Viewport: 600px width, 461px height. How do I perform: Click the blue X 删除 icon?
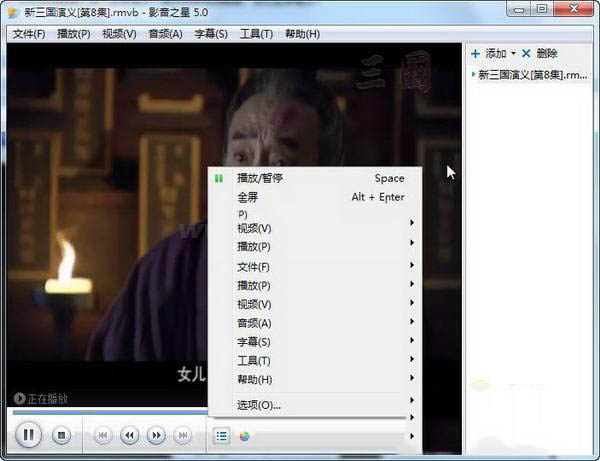point(526,54)
